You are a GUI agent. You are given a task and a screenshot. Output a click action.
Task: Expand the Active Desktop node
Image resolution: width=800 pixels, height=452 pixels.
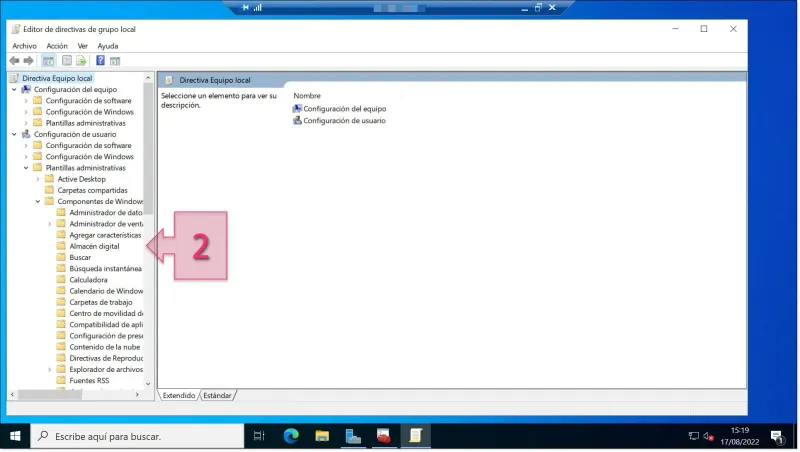pos(38,179)
